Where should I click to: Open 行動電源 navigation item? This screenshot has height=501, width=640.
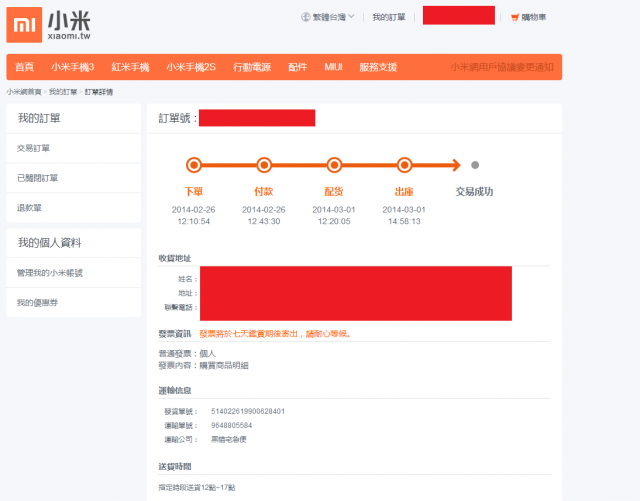pyautogui.click(x=252, y=67)
